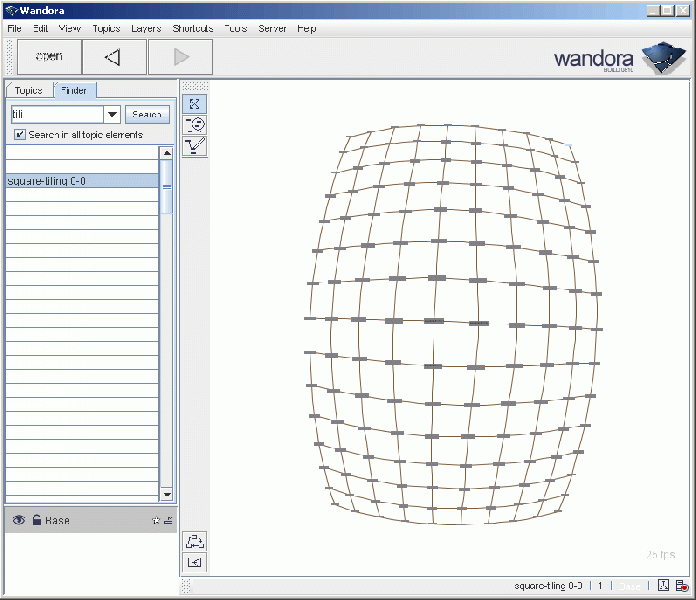The image size is (696, 600).
Task: Open the Layers menu
Action: 145,29
